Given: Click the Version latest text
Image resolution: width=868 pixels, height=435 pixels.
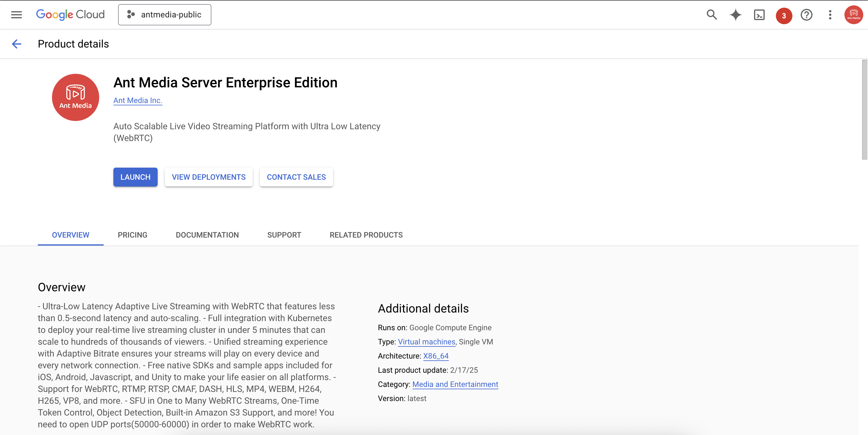Looking at the screenshot, I should coord(402,398).
